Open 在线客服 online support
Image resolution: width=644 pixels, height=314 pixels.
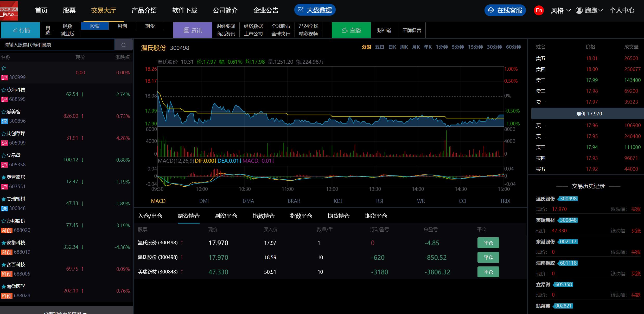tap(505, 10)
